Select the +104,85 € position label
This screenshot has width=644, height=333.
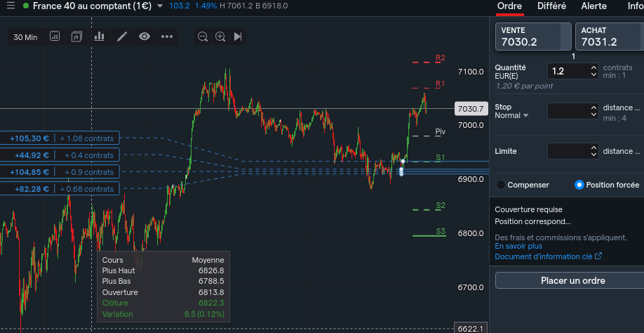[x=60, y=172]
